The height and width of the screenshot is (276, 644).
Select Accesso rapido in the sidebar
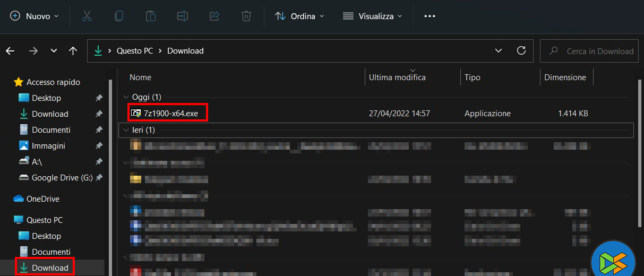click(53, 82)
